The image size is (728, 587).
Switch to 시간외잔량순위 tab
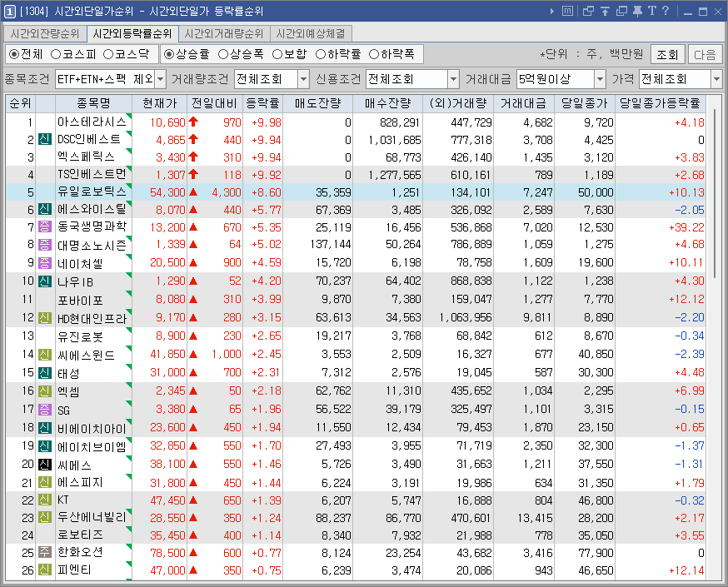point(45,34)
